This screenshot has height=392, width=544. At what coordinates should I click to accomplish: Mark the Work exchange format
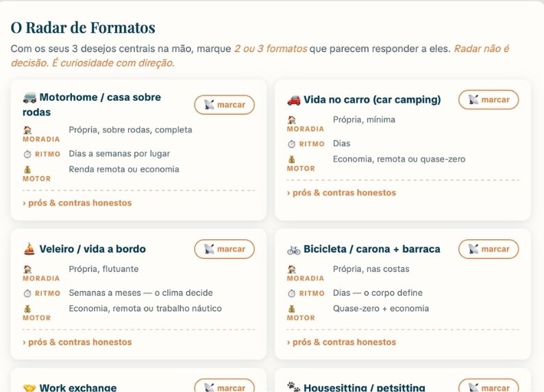coord(225,387)
